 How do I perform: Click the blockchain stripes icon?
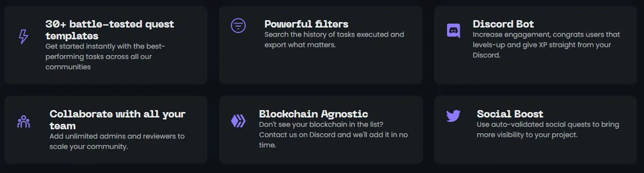[x=238, y=121]
